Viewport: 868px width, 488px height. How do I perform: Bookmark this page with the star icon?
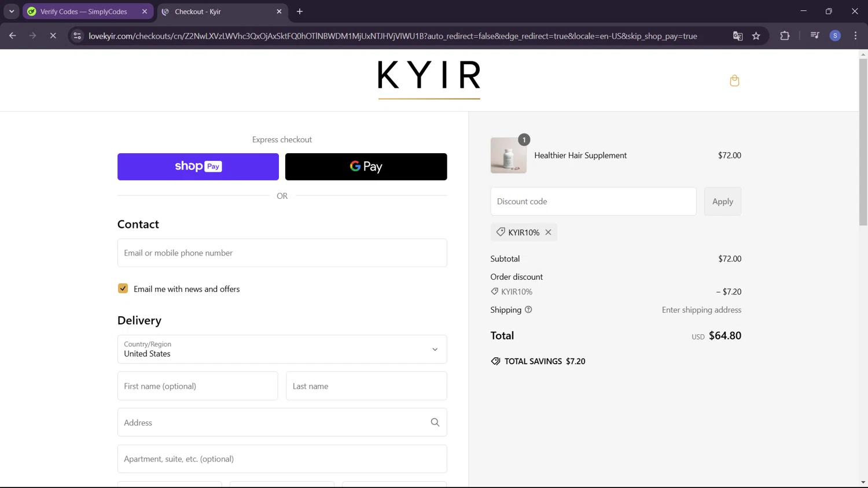click(756, 36)
